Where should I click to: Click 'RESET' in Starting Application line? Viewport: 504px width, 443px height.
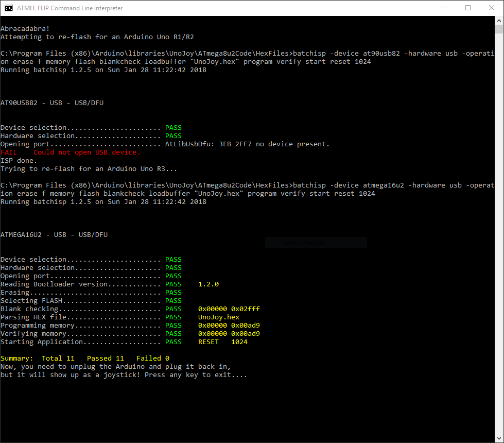point(208,342)
